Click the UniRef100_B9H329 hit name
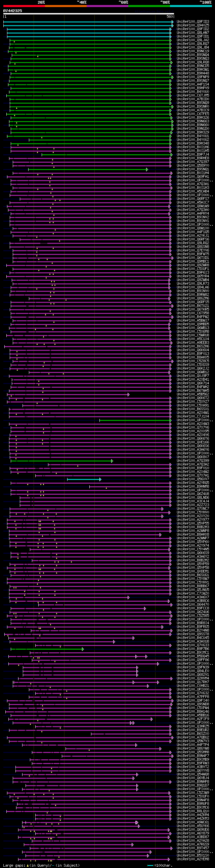 coord(193,132)
